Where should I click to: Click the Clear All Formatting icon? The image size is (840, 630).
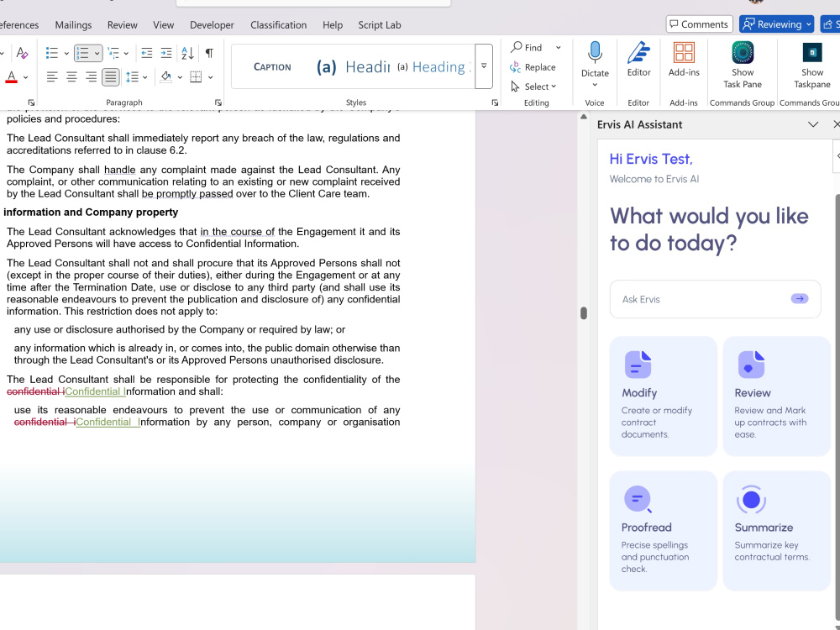tap(22, 53)
